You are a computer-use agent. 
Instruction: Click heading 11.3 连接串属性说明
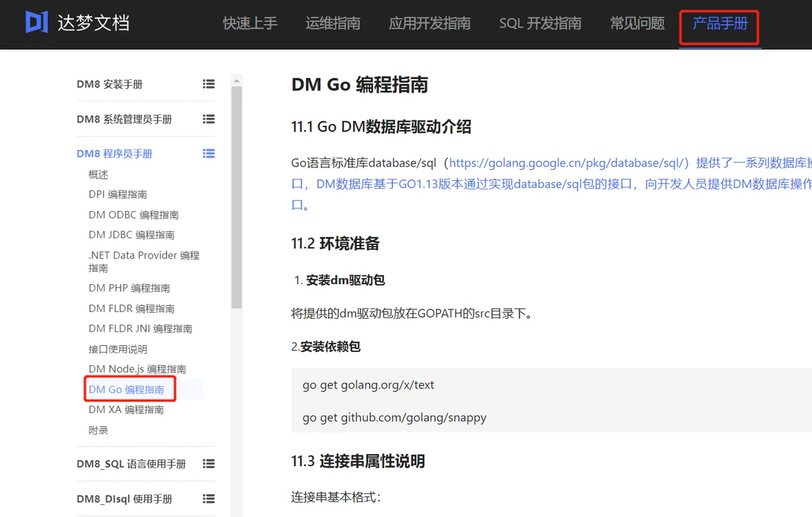pos(358,462)
